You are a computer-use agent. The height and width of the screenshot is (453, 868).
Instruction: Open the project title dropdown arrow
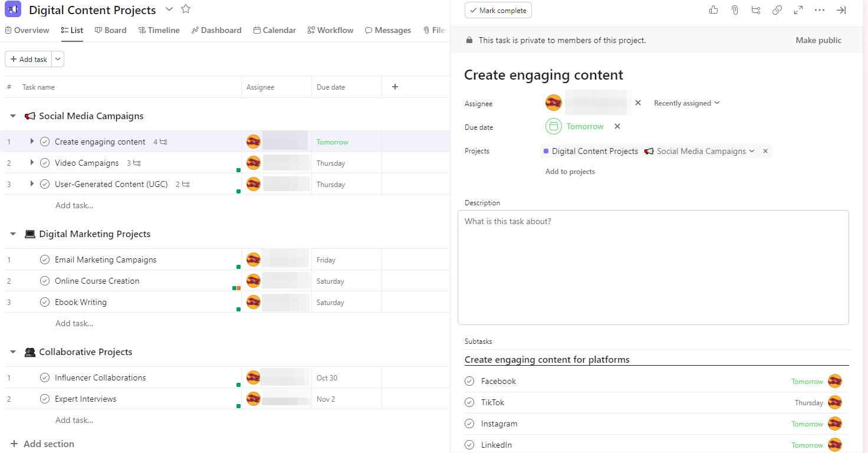[x=169, y=9]
